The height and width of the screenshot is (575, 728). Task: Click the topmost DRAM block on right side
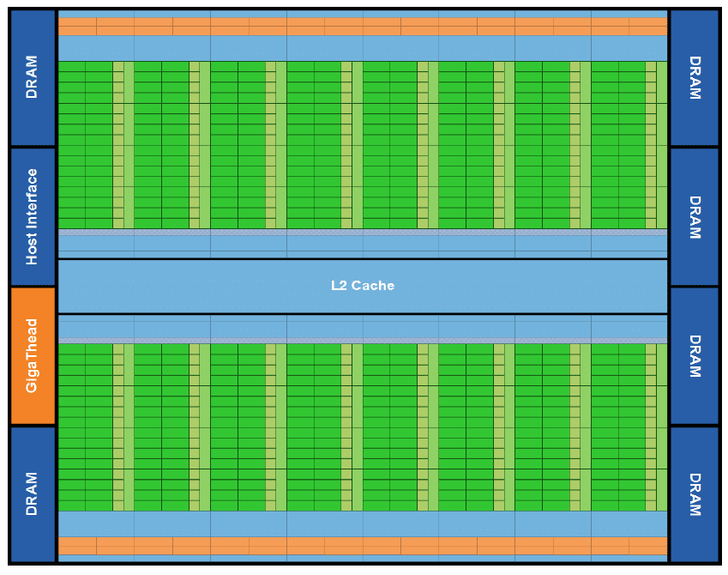[x=694, y=77]
